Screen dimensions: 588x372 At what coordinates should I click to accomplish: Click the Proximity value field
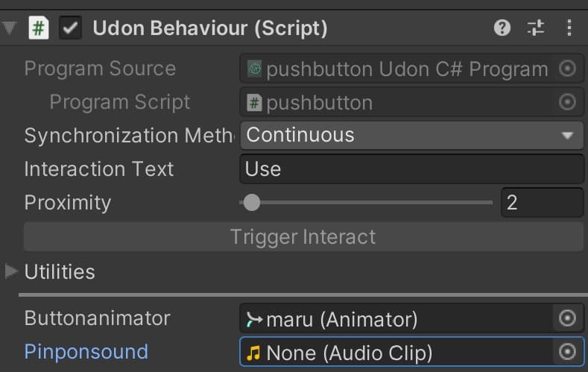542,202
